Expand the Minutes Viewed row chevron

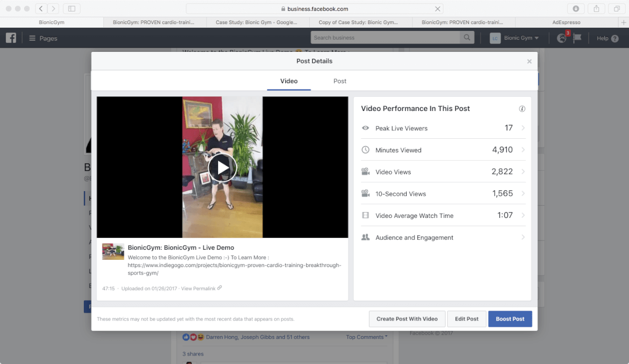pyautogui.click(x=523, y=150)
